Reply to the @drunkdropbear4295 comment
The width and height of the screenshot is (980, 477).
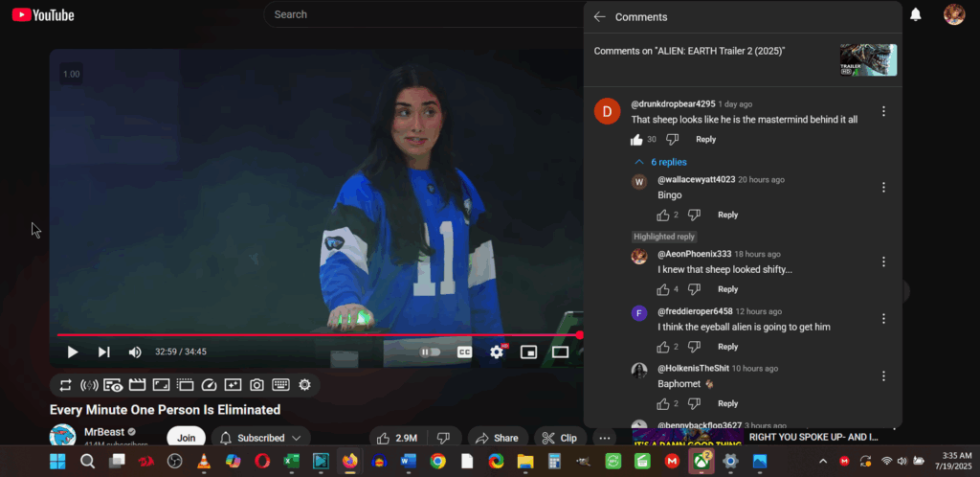pos(705,140)
